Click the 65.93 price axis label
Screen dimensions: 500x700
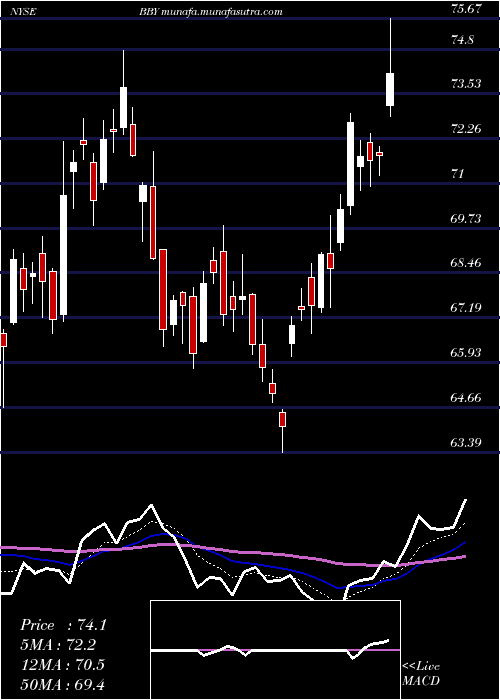click(x=467, y=353)
